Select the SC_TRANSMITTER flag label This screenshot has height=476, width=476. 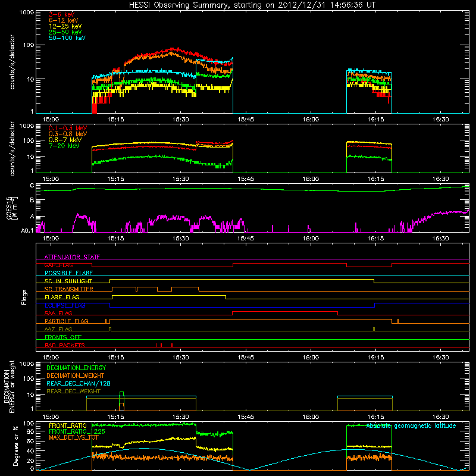[x=69, y=289]
